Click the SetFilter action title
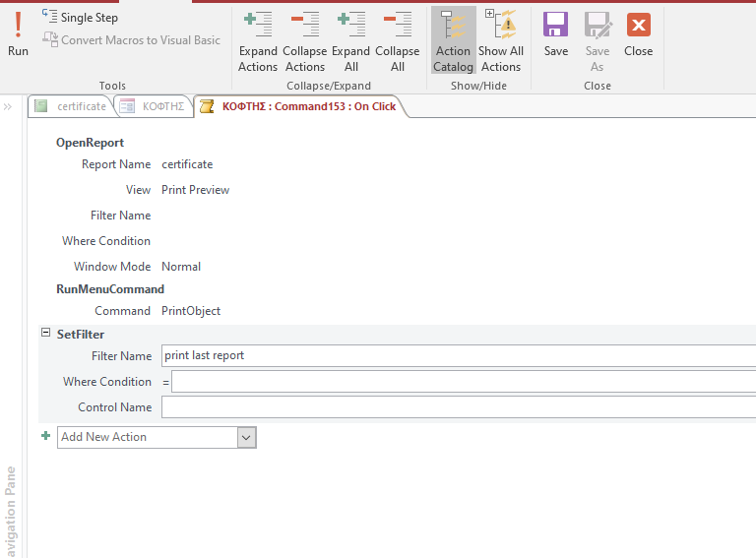This screenshot has width=756, height=558. point(81,335)
